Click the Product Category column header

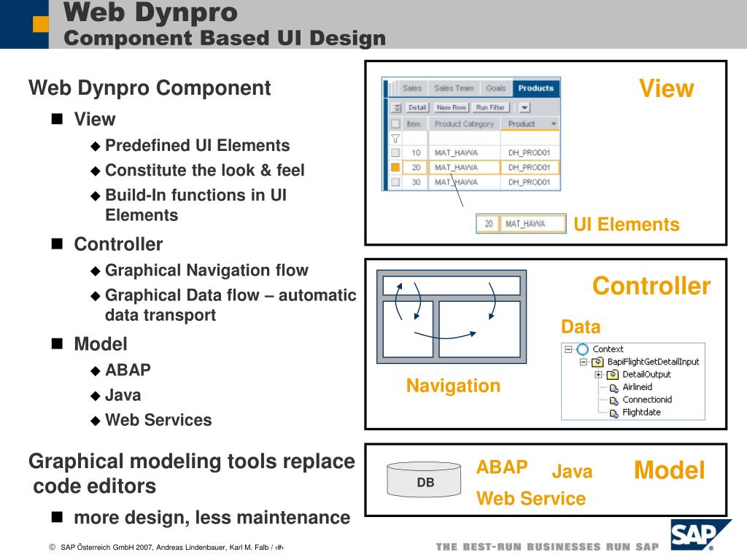tap(465, 124)
